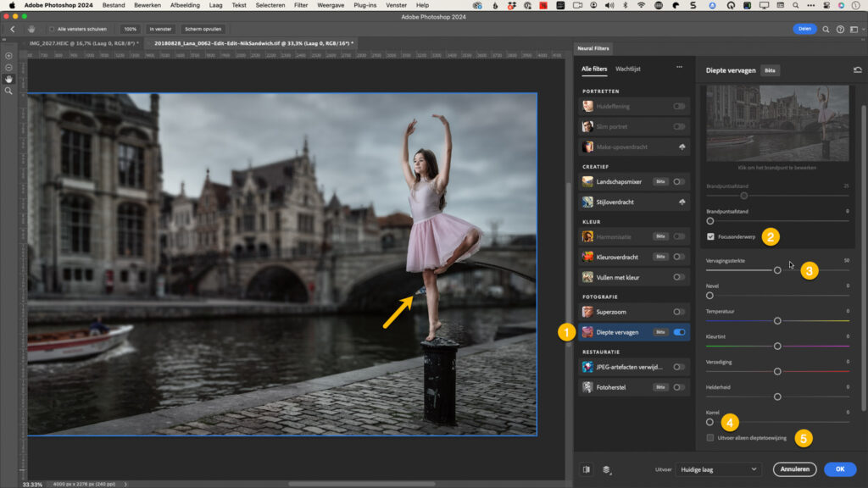Click the Annuleren button
This screenshot has width=868, height=488.
(794, 469)
